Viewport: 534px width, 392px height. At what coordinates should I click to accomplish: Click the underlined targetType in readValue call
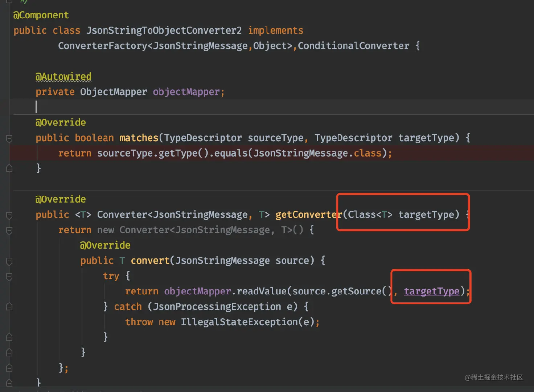pos(432,291)
